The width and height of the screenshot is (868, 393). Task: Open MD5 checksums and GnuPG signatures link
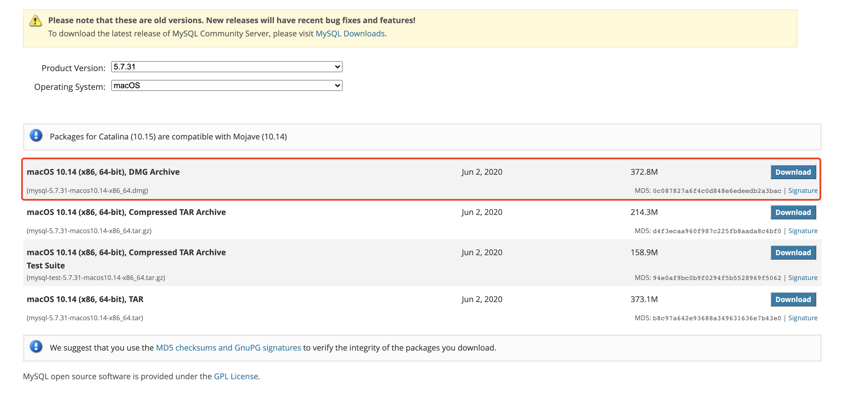(x=228, y=348)
